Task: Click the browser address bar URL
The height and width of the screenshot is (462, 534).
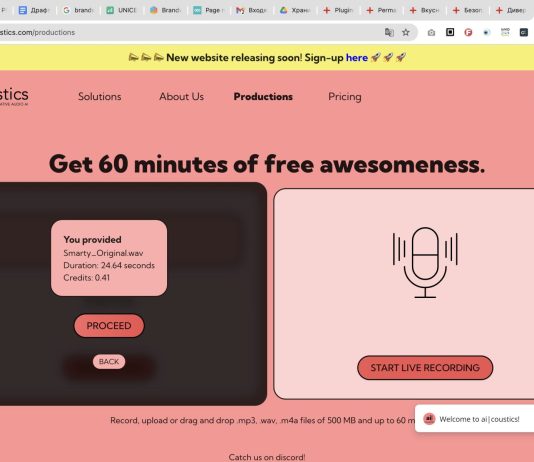Action: [37, 32]
